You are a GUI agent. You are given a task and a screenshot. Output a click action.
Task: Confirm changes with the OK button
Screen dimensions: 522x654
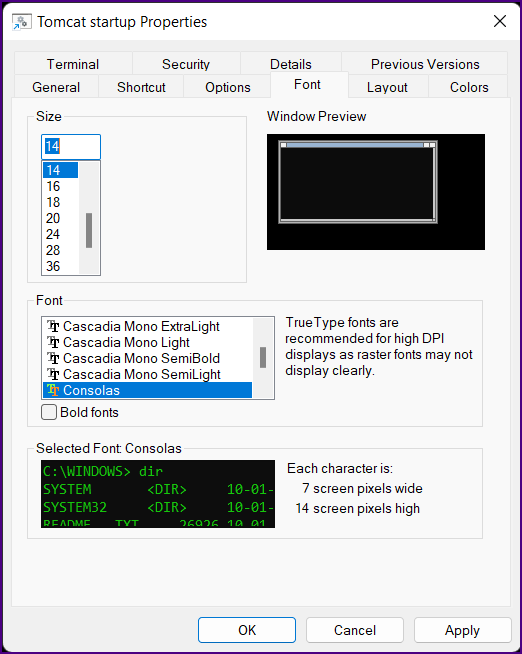point(247,630)
